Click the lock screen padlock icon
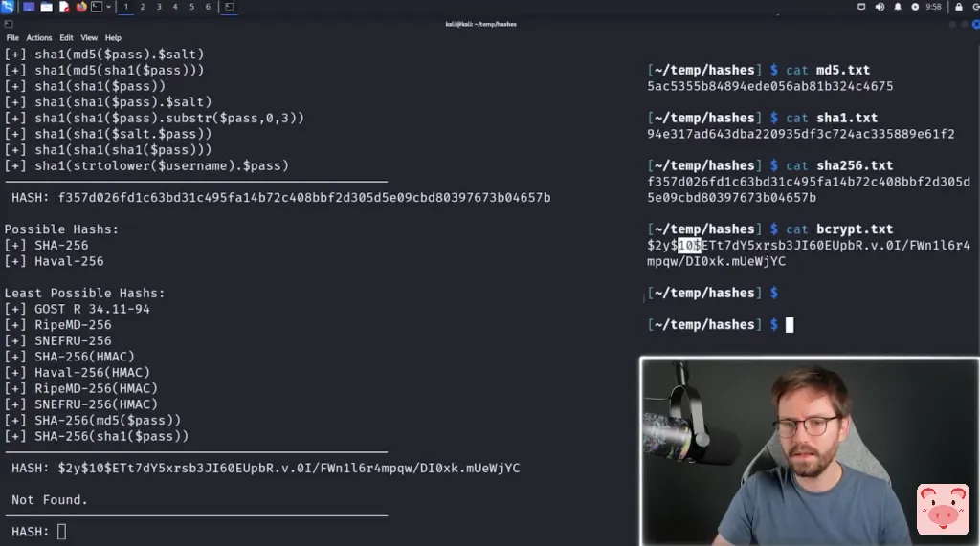 pyautogui.click(x=959, y=7)
